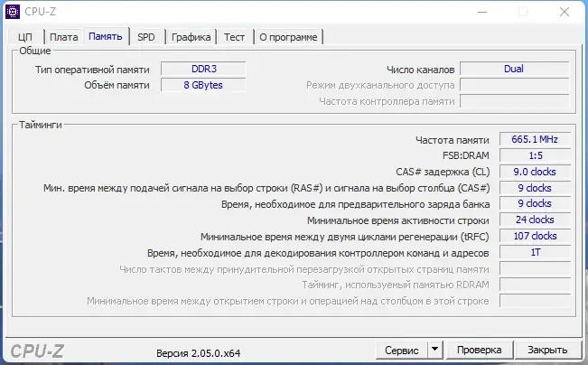Viewport: 588px width, 365px height.
Task: Click the Число каналов label
Action: tap(420, 70)
